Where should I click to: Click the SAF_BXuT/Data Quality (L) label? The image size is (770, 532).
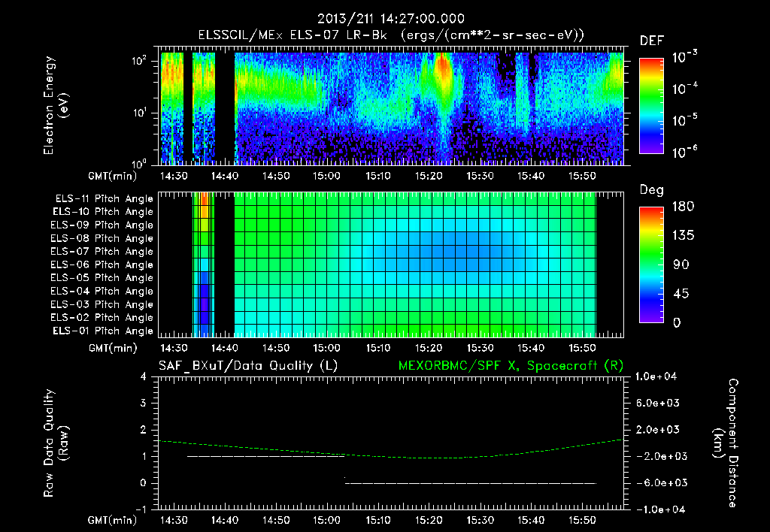coord(247,366)
